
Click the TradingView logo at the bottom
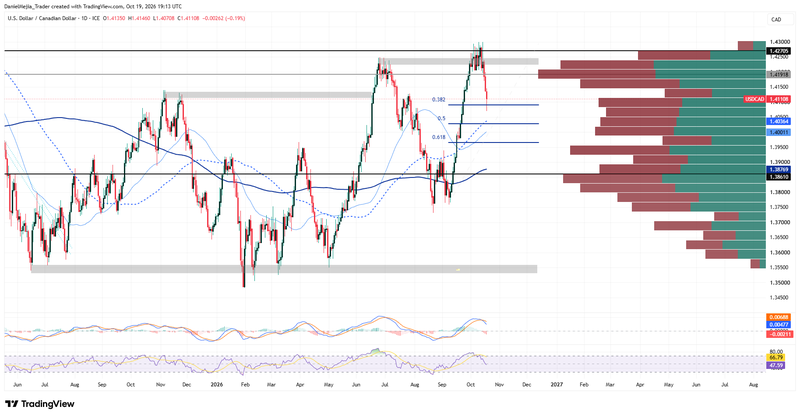click(40, 404)
